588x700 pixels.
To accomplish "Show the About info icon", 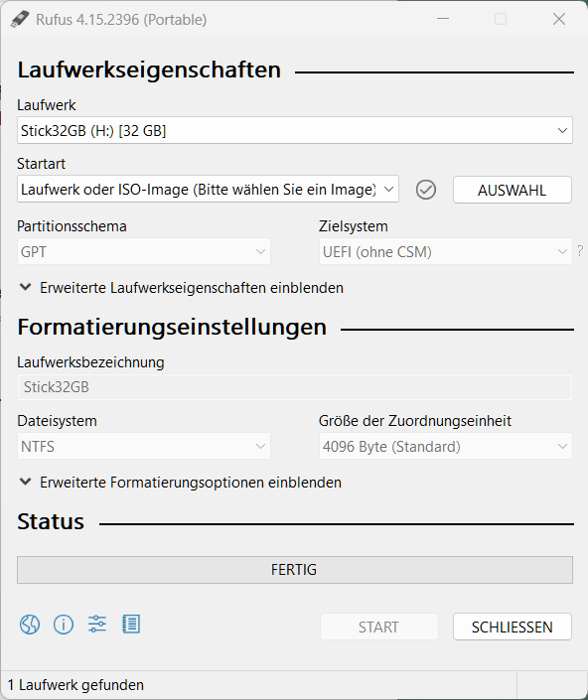I will tap(64, 625).
